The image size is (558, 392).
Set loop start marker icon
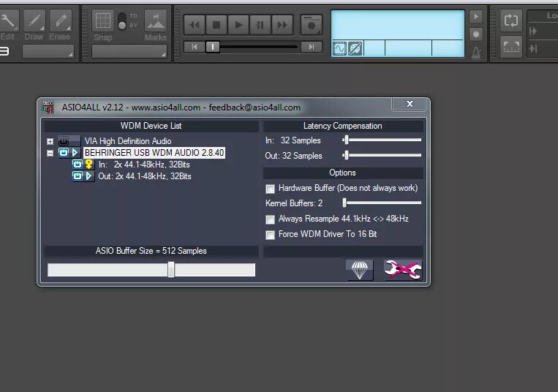pyautogui.click(x=533, y=31)
